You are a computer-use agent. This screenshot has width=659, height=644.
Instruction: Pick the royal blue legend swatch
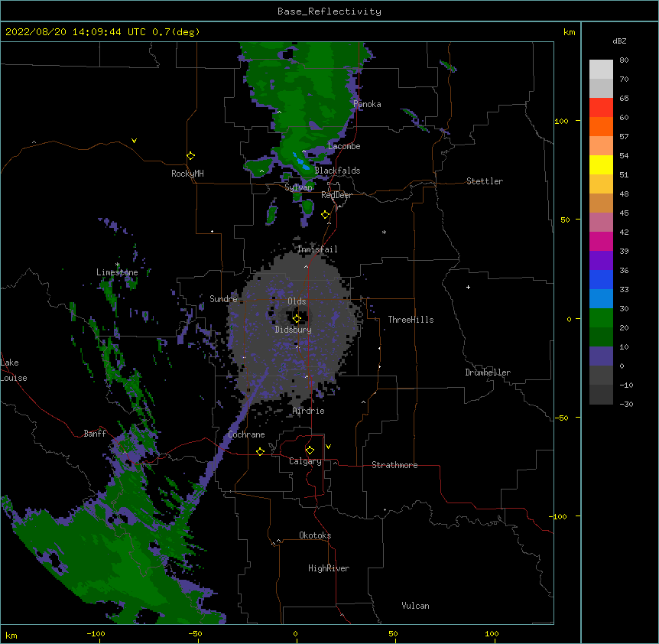[x=601, y=279]
